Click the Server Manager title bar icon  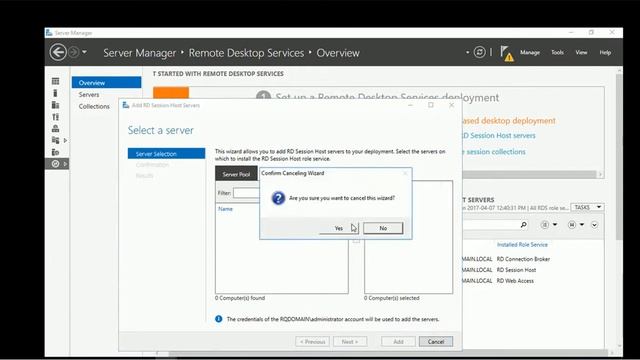click(49, 32)
